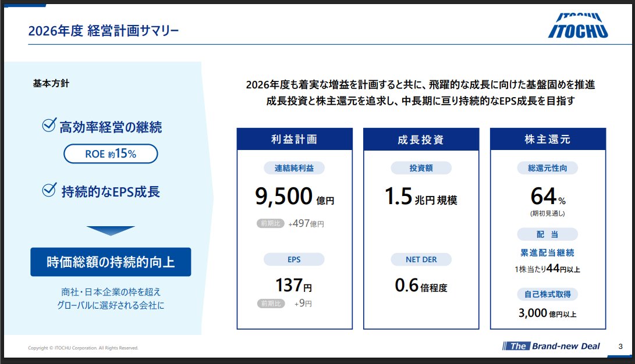Click the 利益計画 card header
Image resolution: width=635 pixels, height=364 pixels.
(295, 139)
